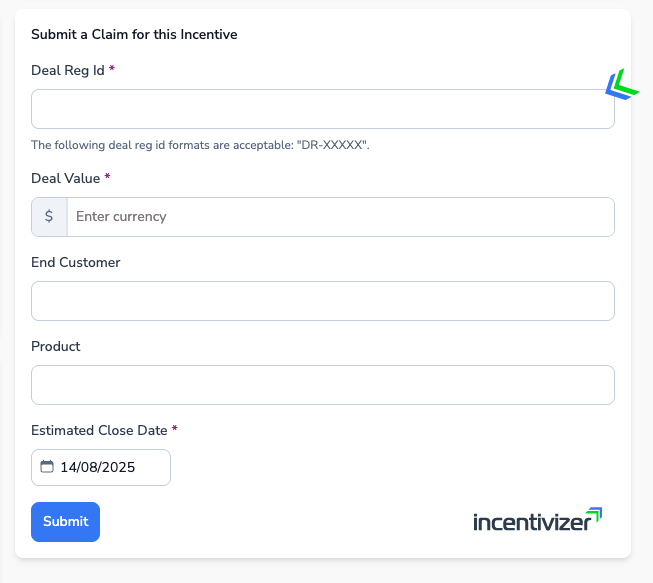Screen dimensions: 653x583
Task: Click the dollar sign currency prefix
Action: coord(49,216)
